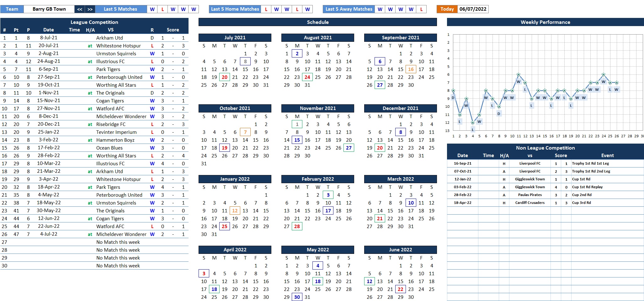Screen dimensions: 644x301
Task: Click the April 2022 month header
Action: tap(235, 249)
